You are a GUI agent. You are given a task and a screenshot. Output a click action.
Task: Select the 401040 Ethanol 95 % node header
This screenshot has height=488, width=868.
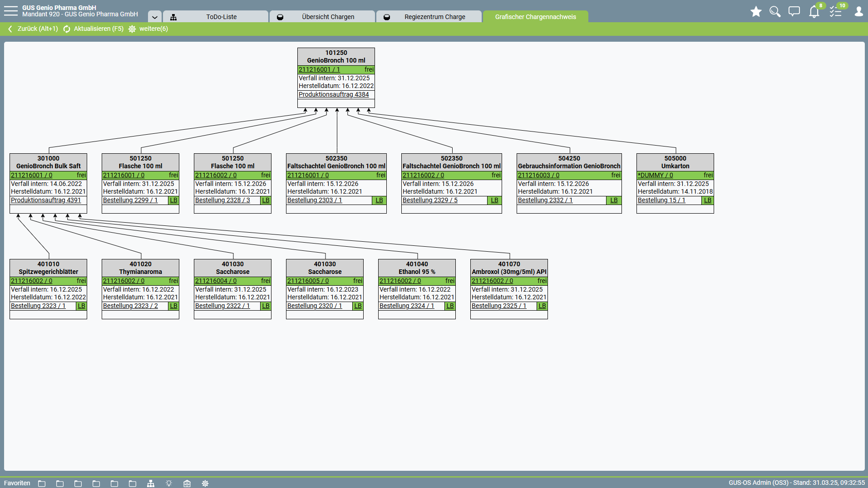click(x=417, y=268)
